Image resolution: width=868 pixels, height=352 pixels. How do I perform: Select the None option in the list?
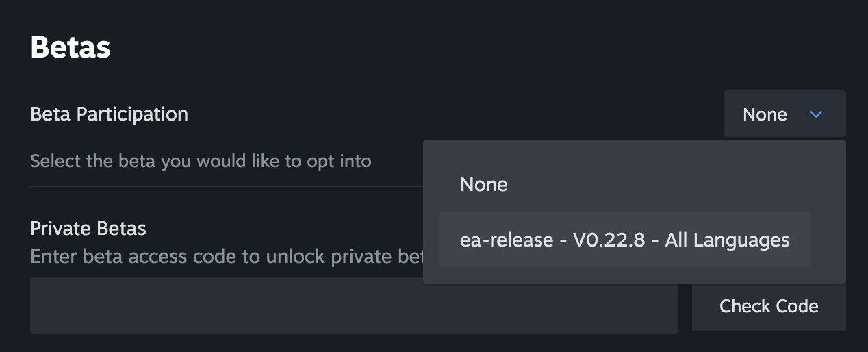pyautogui.click(x=484, y=184)
